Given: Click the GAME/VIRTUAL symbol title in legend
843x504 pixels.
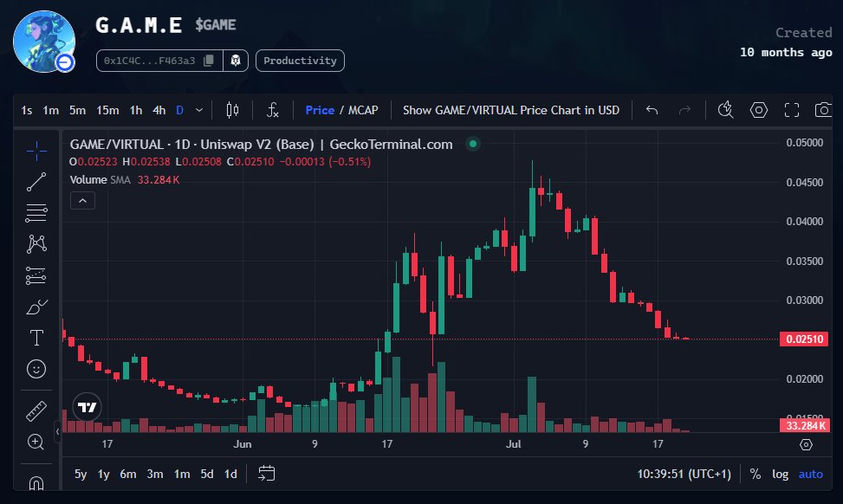Looking at the screenshot, I should click(x=262, y=144).
